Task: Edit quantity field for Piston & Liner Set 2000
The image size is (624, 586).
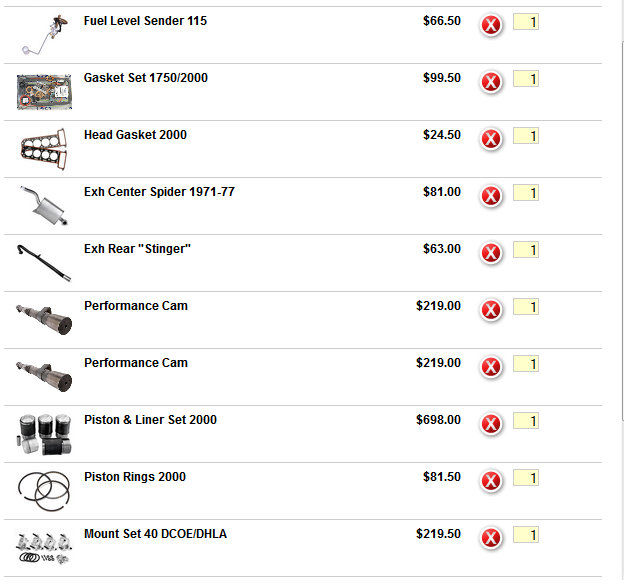Action: [526, 421]
